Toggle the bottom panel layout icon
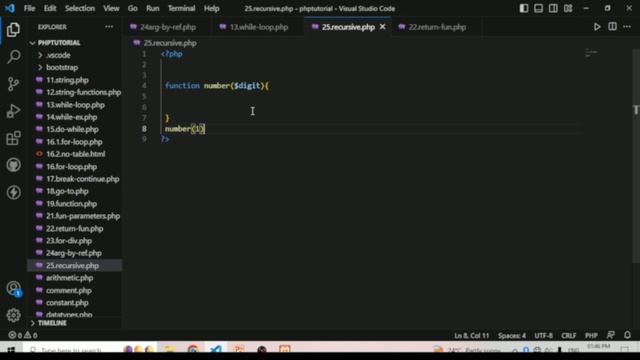The height and width of the screenshot is (360, 640). [538, 9]
